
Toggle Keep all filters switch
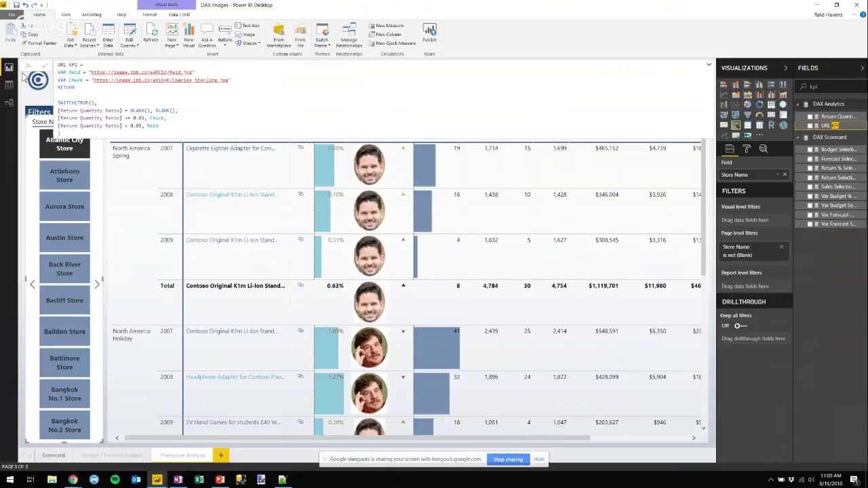(740, 325)
